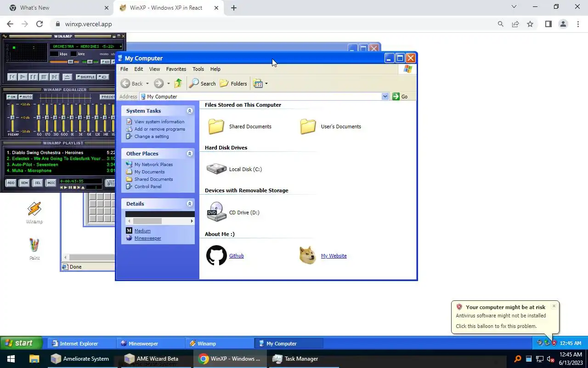Toggle Winamp Repeat button
The height and width of the screenshot is (368, 588).
(x=104, y=77)
